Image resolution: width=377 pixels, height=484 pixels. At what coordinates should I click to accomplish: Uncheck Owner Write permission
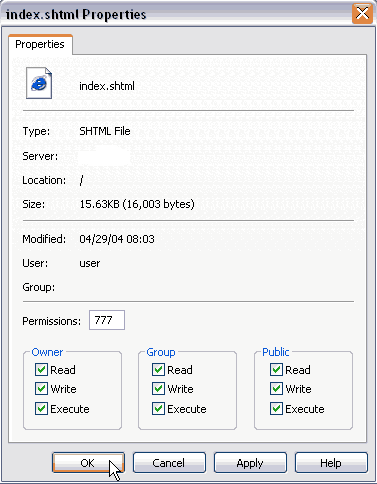coord(41,389)
